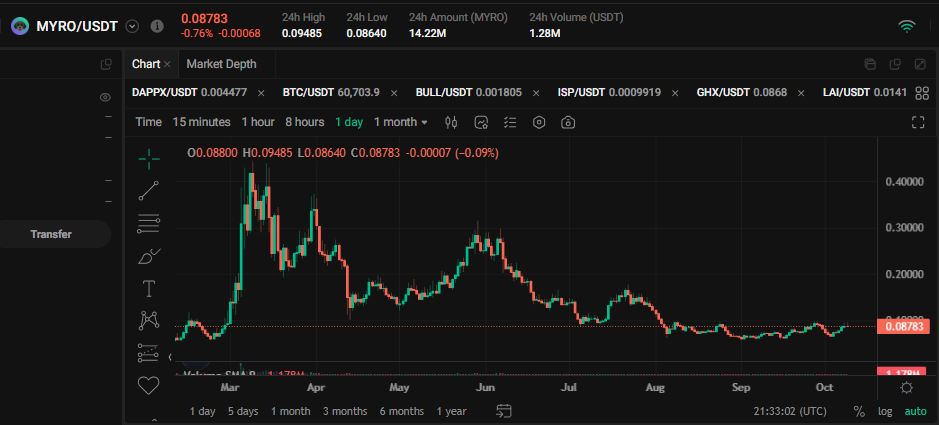Open the GHX/USDT ticker
The image size is (939, 425).
point(741,93)
